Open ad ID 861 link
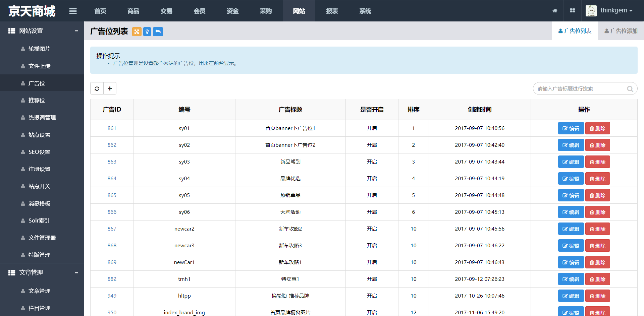 point(112,128)
